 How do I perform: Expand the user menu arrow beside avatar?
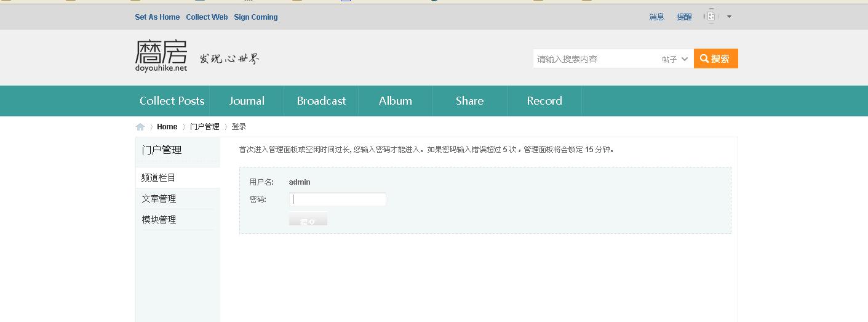tap(730, 17)
